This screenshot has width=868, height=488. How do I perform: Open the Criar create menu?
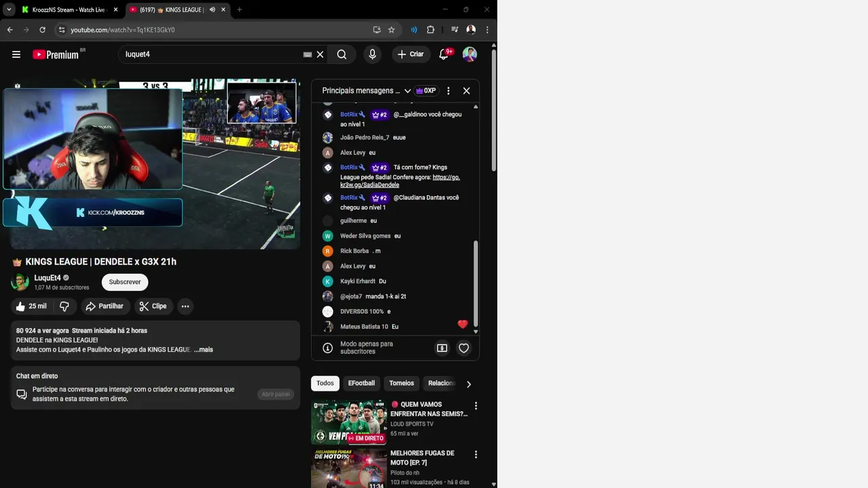(410, 54)
